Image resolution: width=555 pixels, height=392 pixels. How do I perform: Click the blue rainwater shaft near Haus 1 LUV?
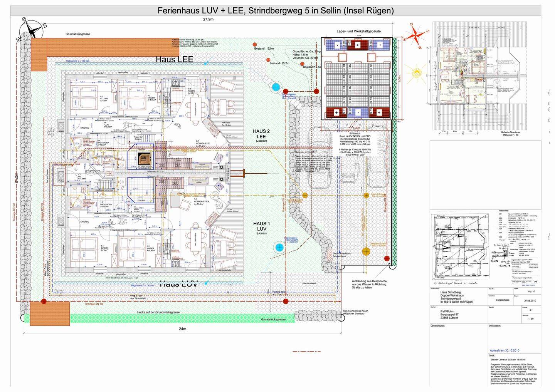coord(278,248)
